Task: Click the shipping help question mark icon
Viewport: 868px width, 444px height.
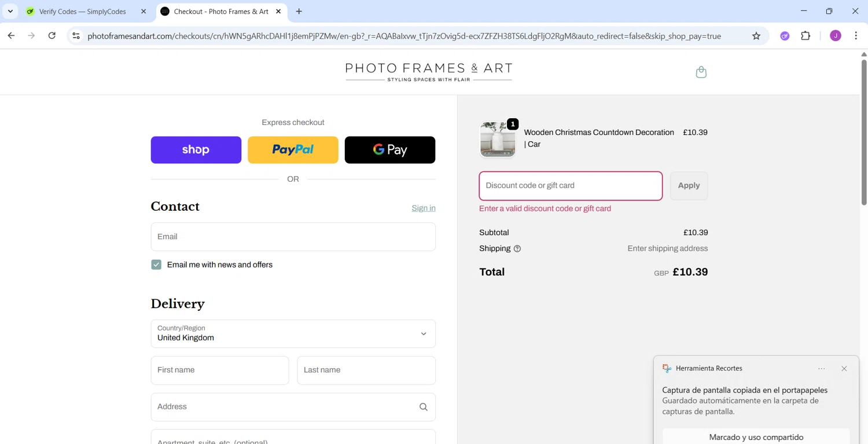Action: pos(517,249)
